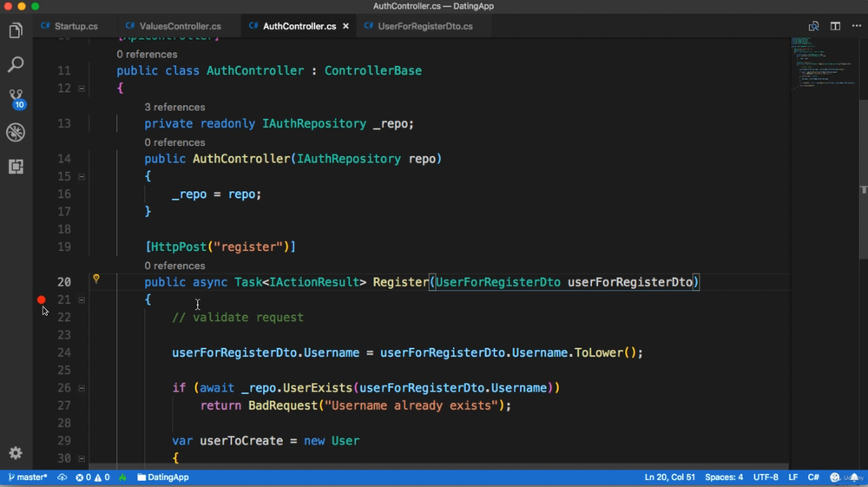Collapse the constructor fold on line 15

(82, 176)
